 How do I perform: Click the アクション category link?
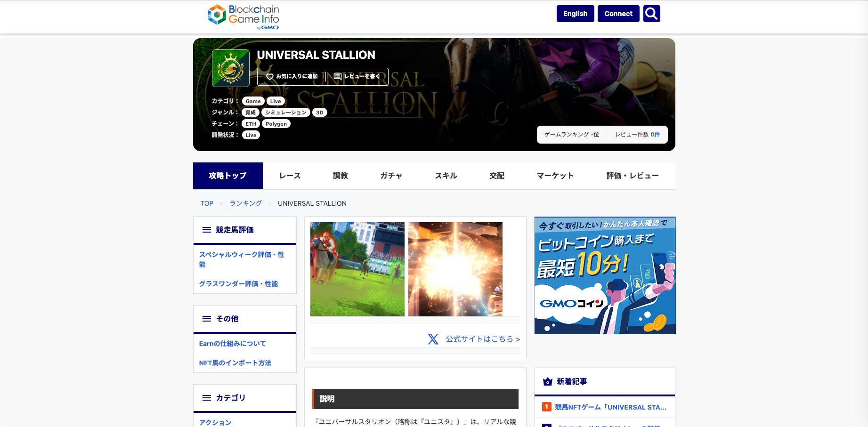[215, 422]
